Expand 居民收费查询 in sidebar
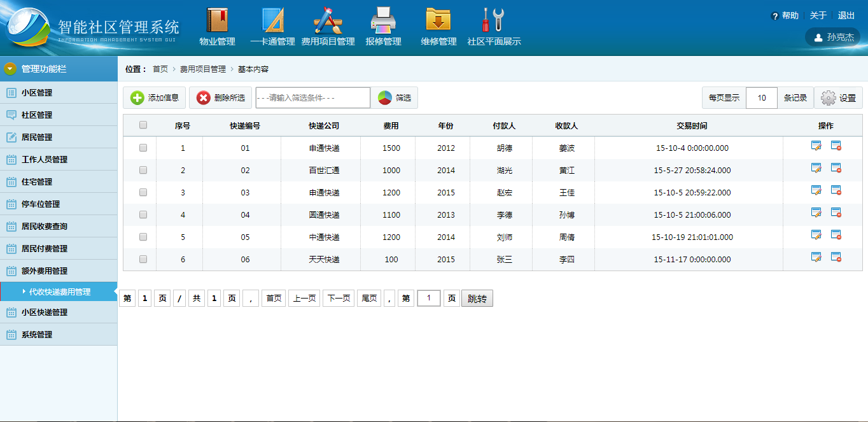 pyautogui.click(x=59, y=227)
